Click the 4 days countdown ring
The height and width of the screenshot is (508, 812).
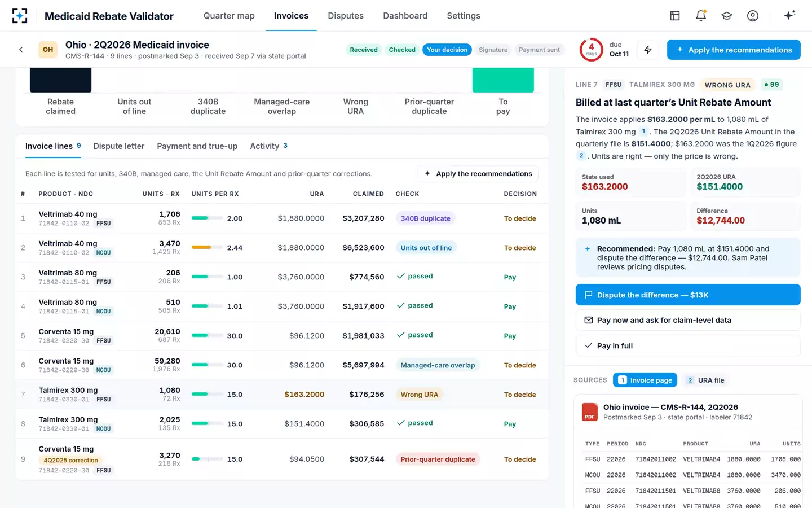tap(591, 50)
